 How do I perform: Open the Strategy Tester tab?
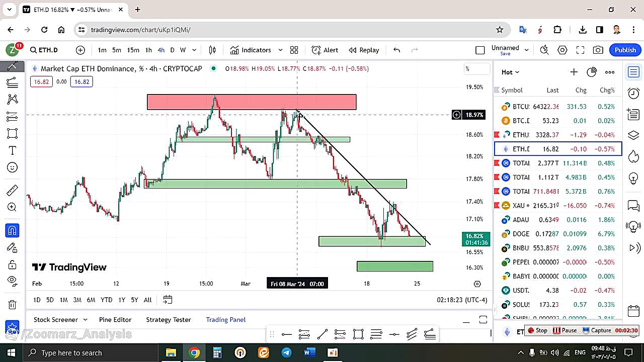pos(169,319)
